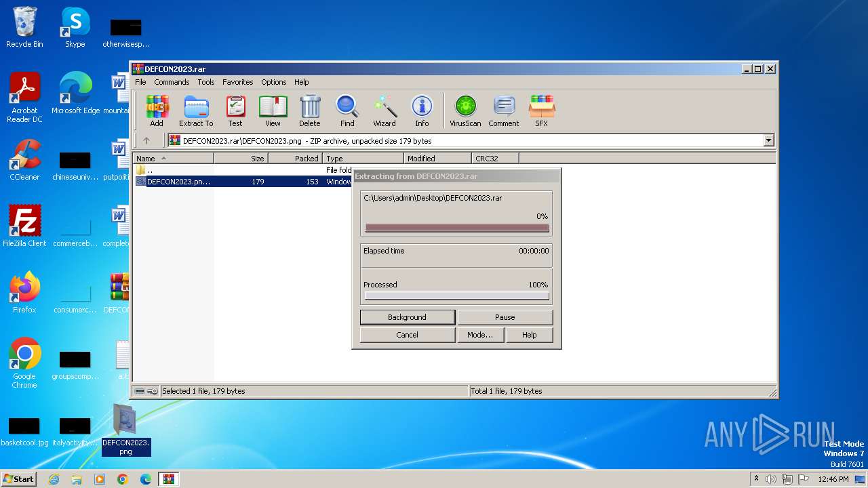Select basketcool.jpg desktop file

point(24,432)
